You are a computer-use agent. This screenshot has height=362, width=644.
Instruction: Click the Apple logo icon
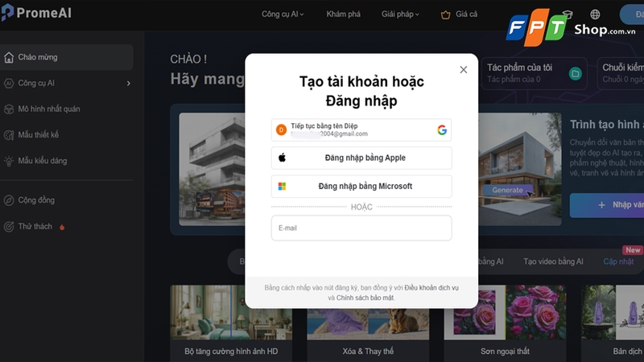(283, 158)
